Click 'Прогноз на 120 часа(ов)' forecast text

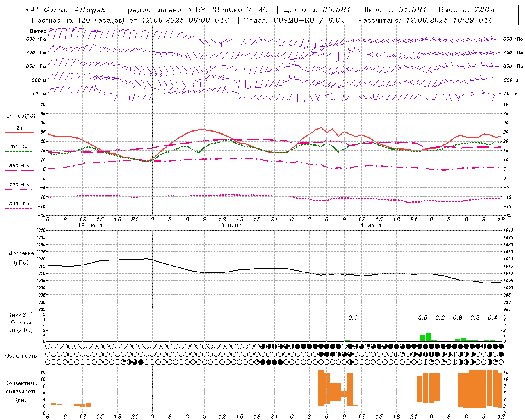click(79, 20)
